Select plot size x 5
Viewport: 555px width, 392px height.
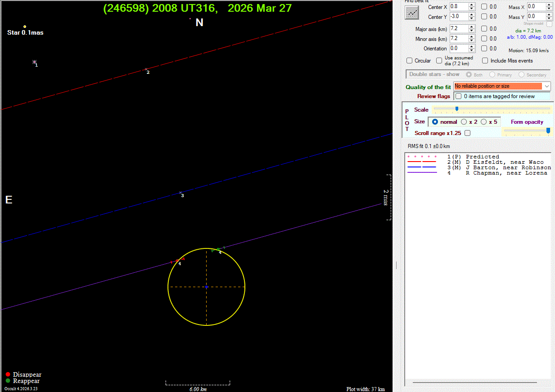pyautogui.click(x=484, y=122)
